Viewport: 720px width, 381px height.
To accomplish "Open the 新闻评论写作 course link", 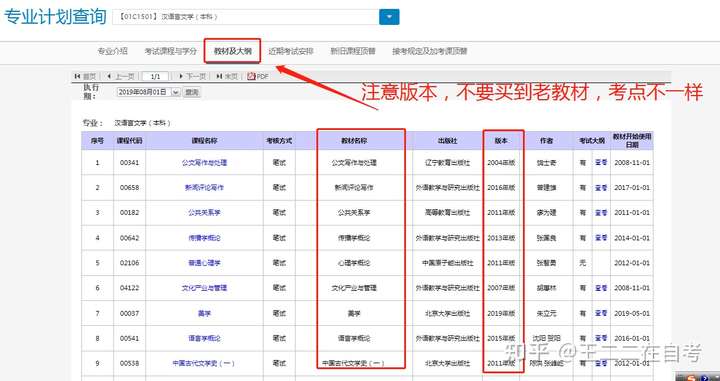I will 204,188.
